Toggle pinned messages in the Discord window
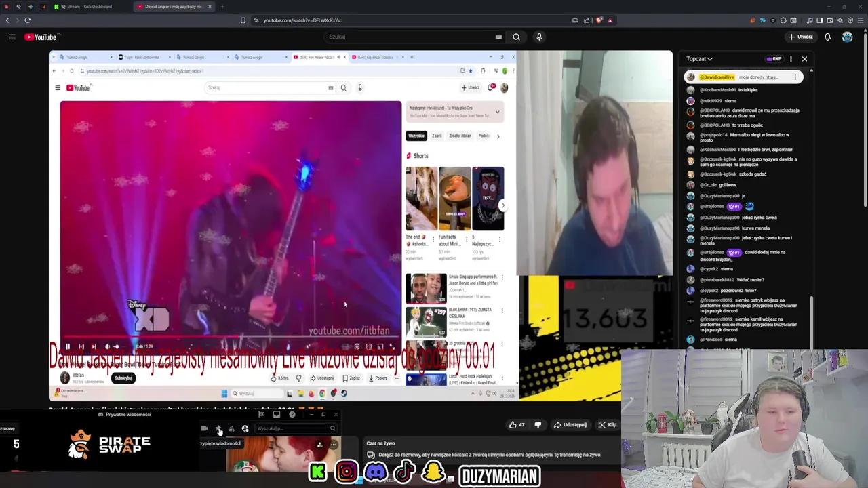This screenshot has height=488, width=868. click(218, 428)
